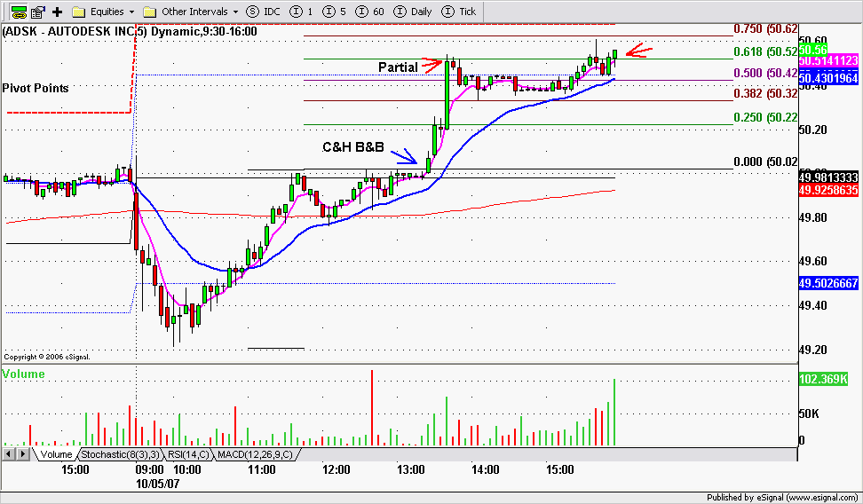Click the C&H B&B annotation text

tap(352, 147)
